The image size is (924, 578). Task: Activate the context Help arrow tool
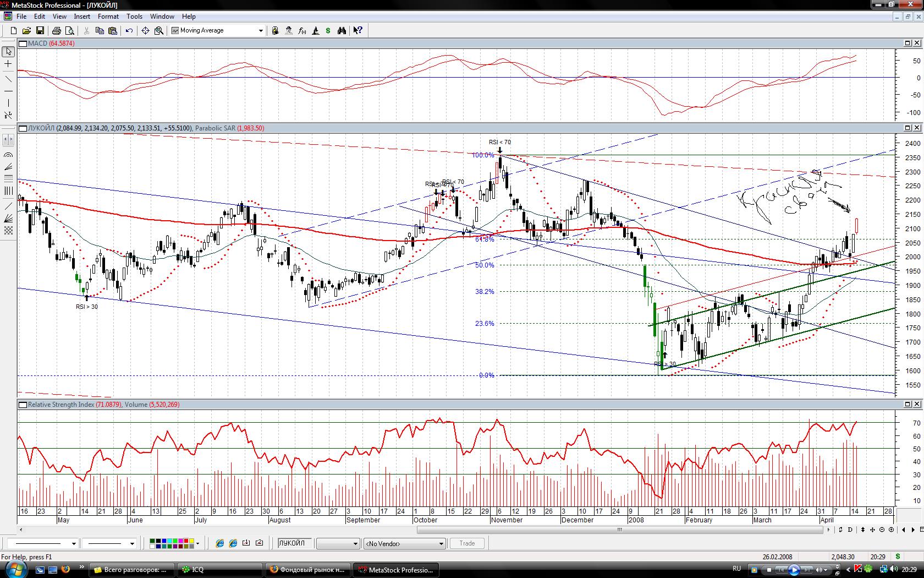(358, 31)
